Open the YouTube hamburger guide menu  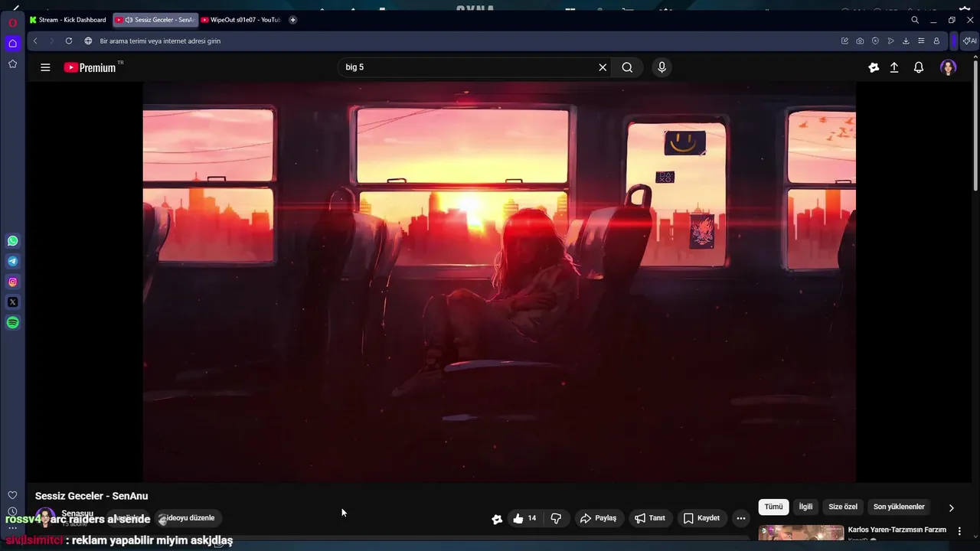click(x=45, y=67)
